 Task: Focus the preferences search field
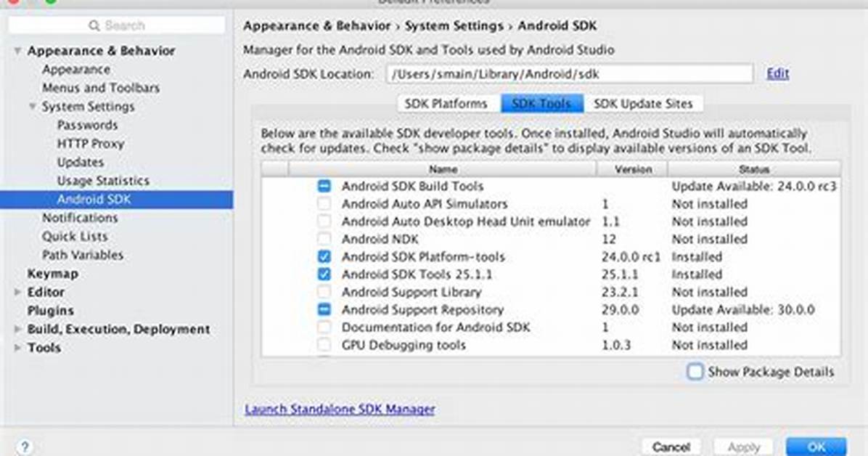coord(117,25)
